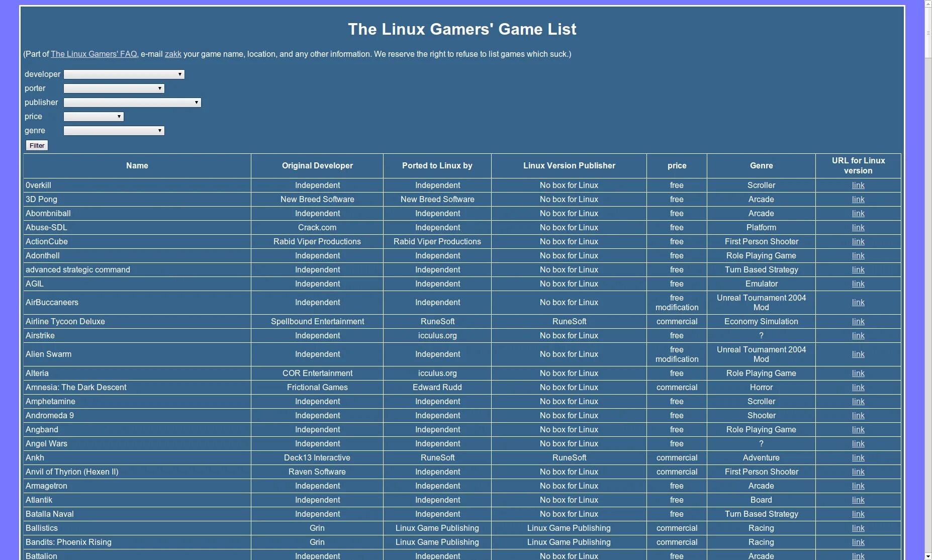
Task: Click the Ported to Linux by header
Action: click(x=437, y=166)
